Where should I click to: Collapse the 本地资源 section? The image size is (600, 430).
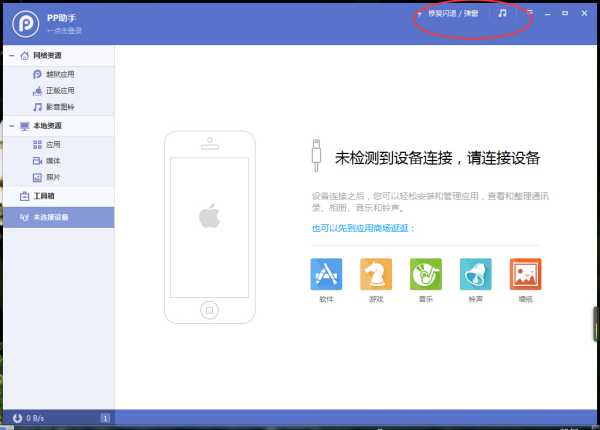pos(11,126)
